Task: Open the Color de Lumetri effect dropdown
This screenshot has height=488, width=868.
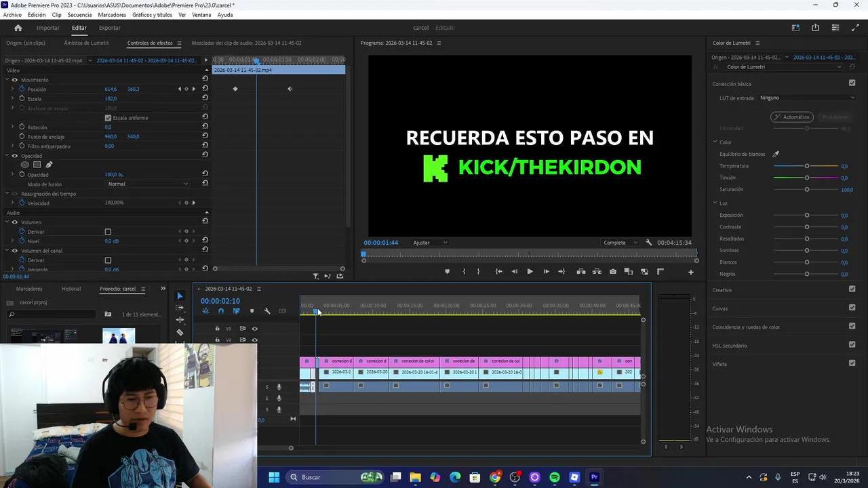Action: point(785,67)
